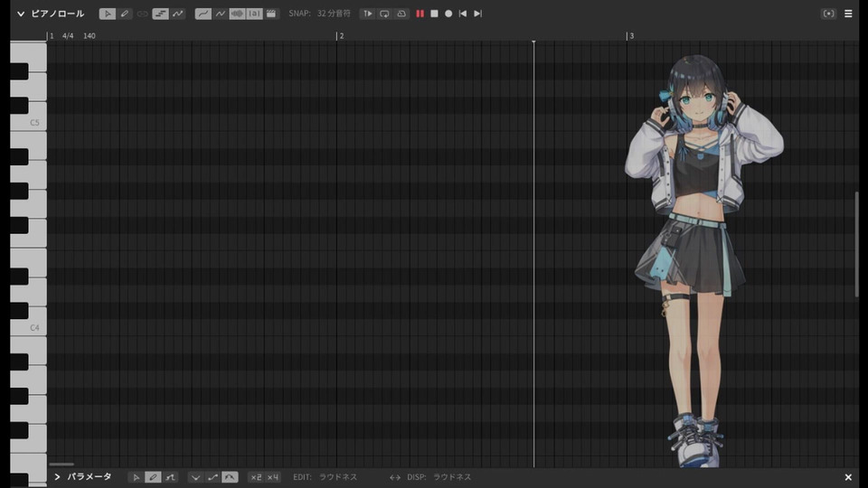The image size is (868, 488).
Task: Click the C4 piano key
Action: (x=28, y=322)
